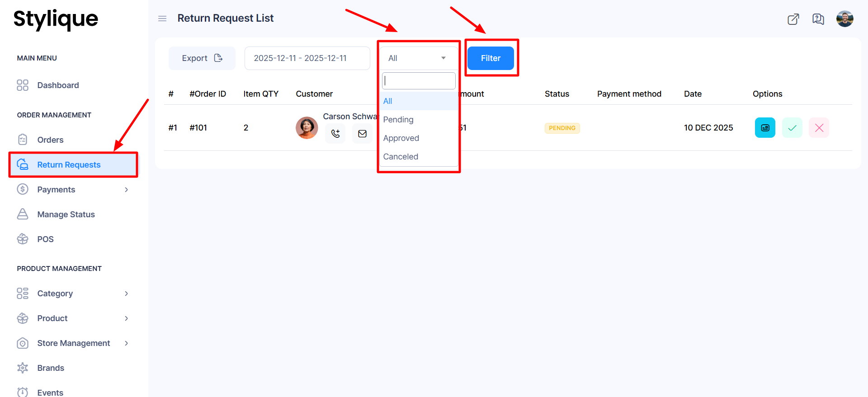Reject return request with X icon

819,128
